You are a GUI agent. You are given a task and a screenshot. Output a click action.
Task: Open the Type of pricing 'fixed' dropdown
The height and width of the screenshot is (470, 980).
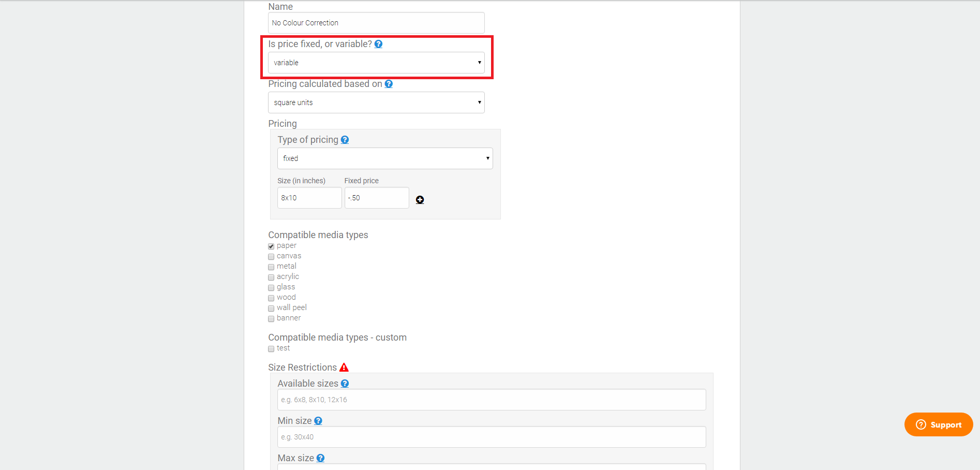tap(385, 158)
